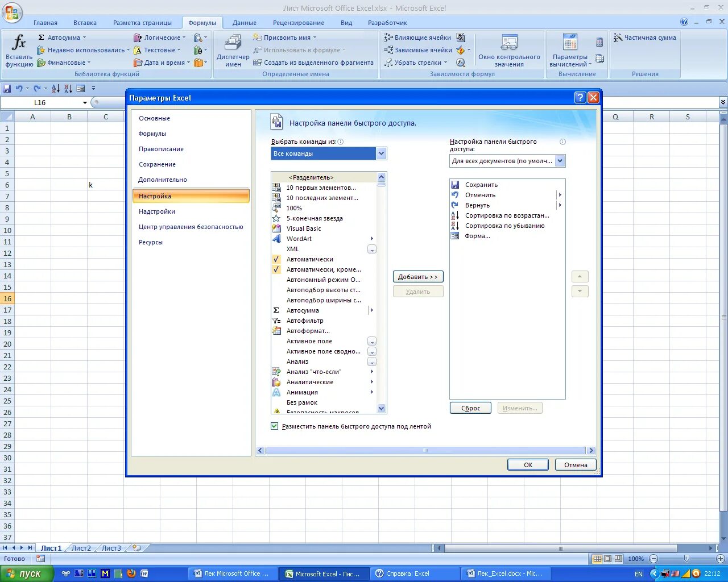
Task: Expand Дата и время dropdown
Action: (189, 63)
